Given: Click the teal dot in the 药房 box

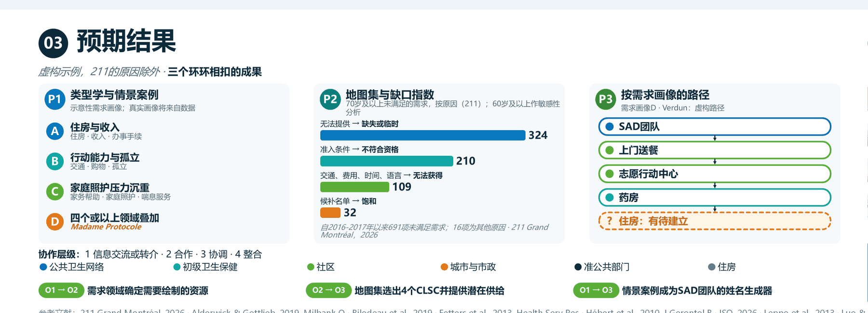Looking at the screenshot, I should point(610,197).
